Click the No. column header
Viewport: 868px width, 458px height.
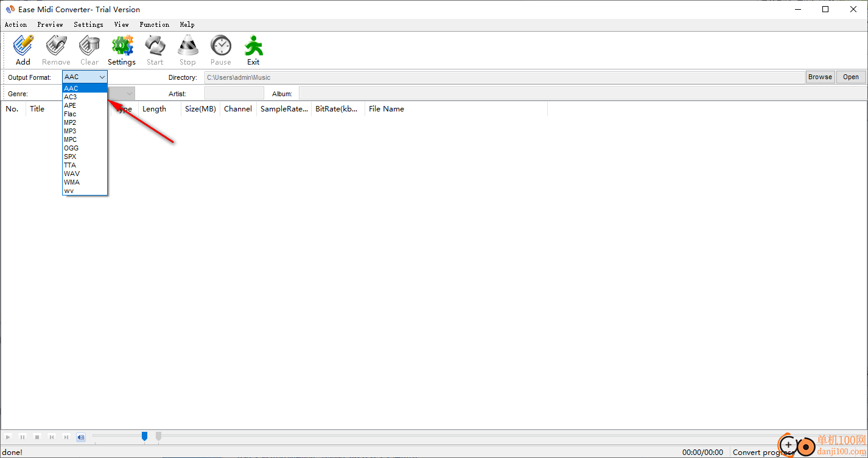point(13,109)
